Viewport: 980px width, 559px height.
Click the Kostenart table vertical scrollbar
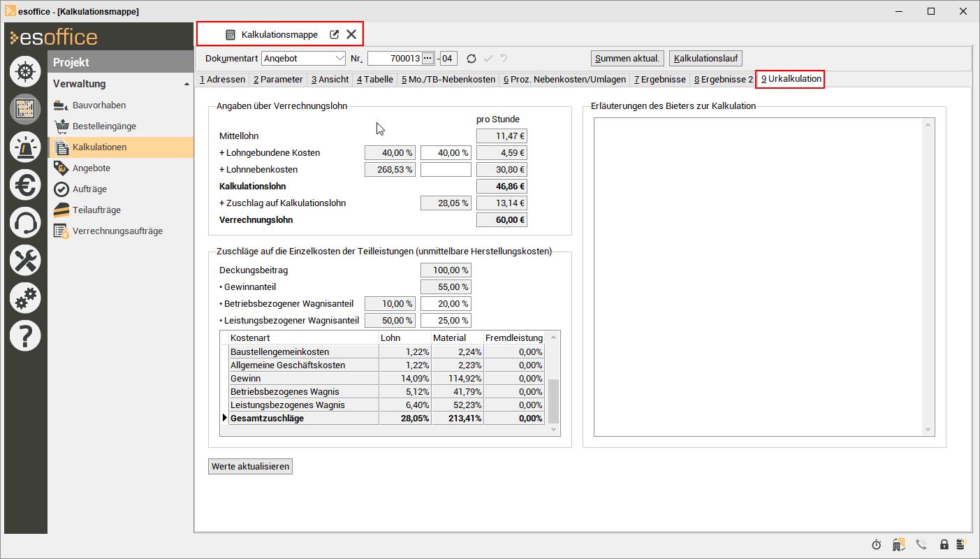pyautogui.click(x=553, y=400)
